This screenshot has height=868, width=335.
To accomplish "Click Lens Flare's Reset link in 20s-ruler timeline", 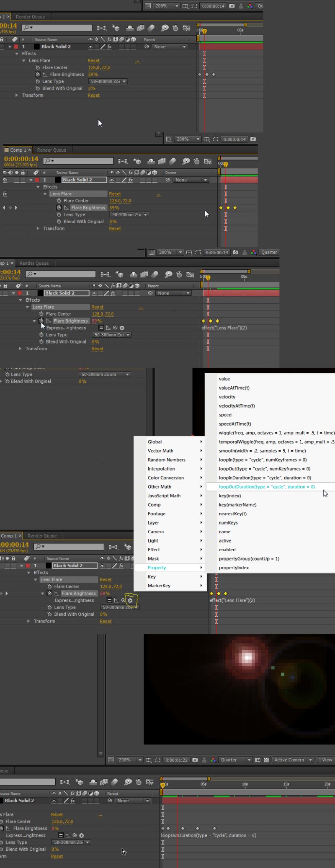I will 57,814.
